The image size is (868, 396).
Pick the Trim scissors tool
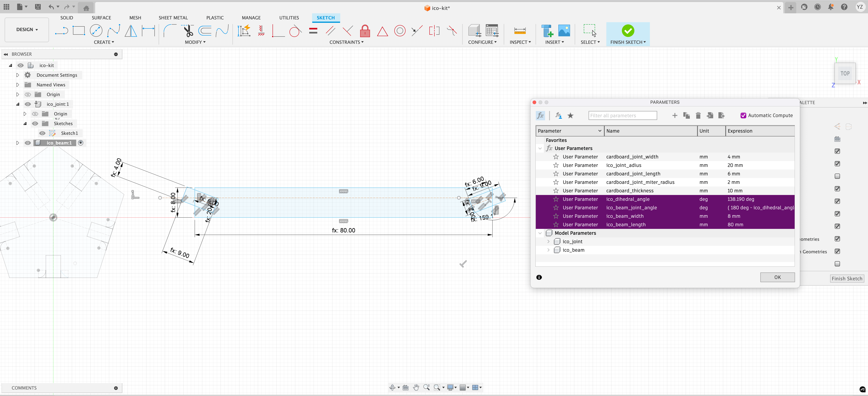[x=188, y=31]
